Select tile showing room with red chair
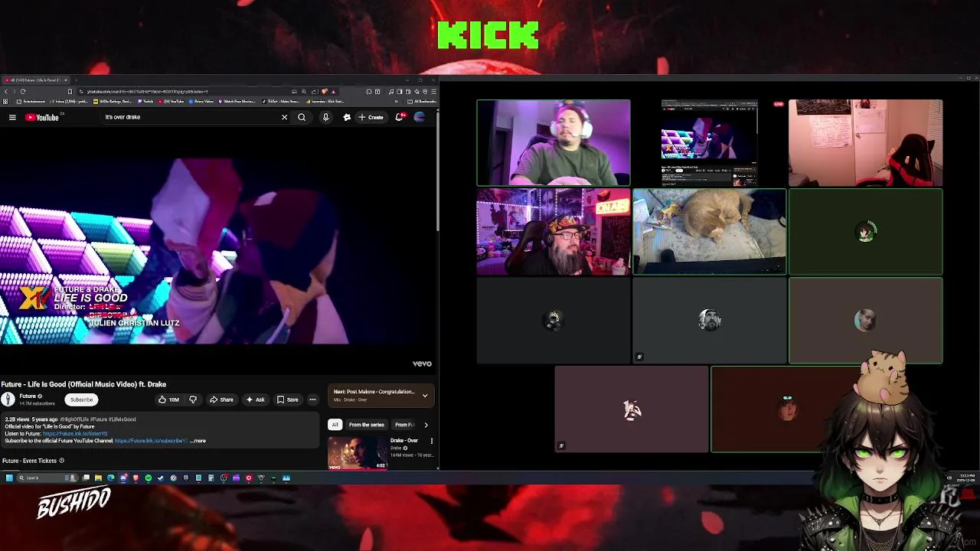Screen dimensions: 980x551 click(x=865, y=143)
